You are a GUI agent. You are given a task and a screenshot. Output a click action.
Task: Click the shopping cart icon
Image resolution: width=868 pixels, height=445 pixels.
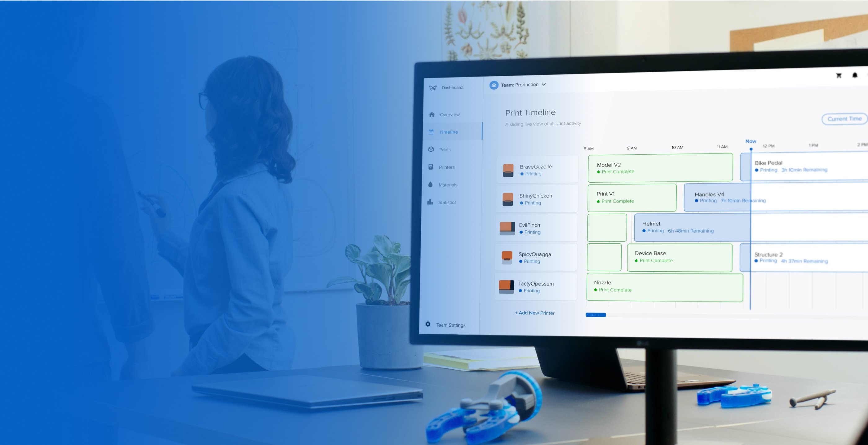coord(839,75)
